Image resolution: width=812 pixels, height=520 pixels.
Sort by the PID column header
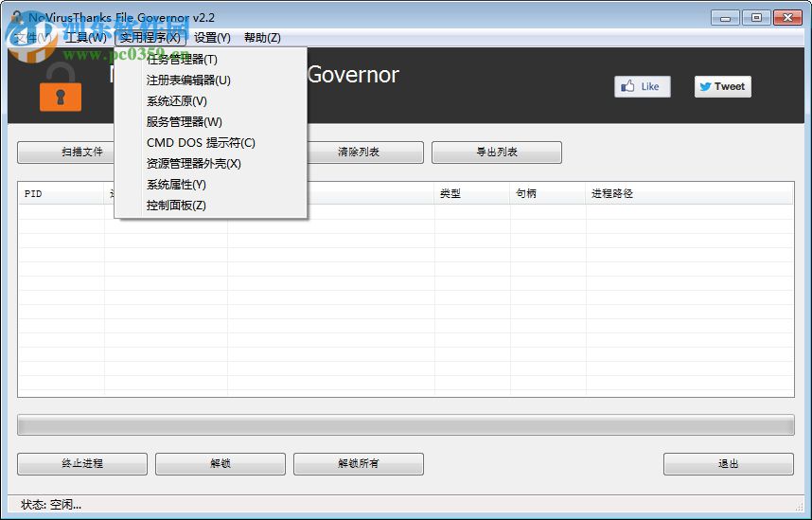[x=62, y=193]
